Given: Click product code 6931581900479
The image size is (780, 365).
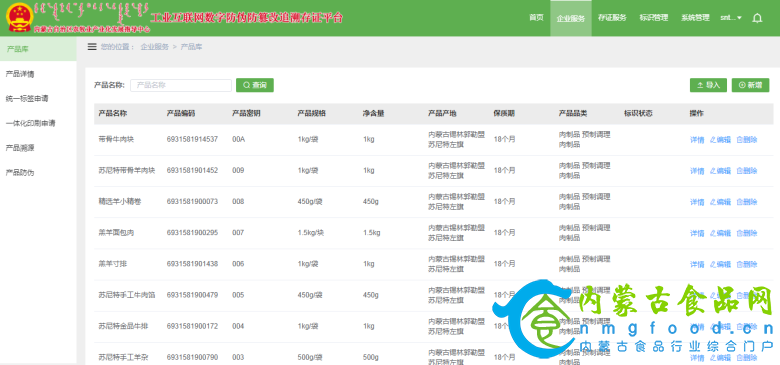Looking at the screenshot, I should (x=192, y=295).
